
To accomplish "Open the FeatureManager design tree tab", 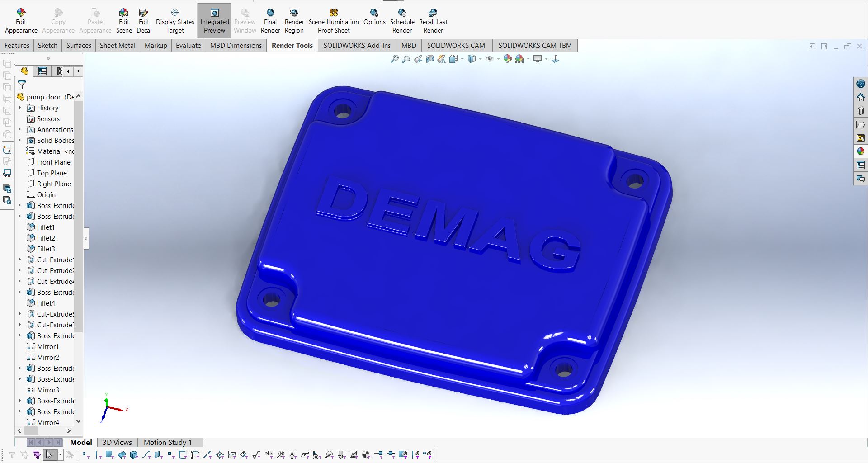I will click(25, 71).
